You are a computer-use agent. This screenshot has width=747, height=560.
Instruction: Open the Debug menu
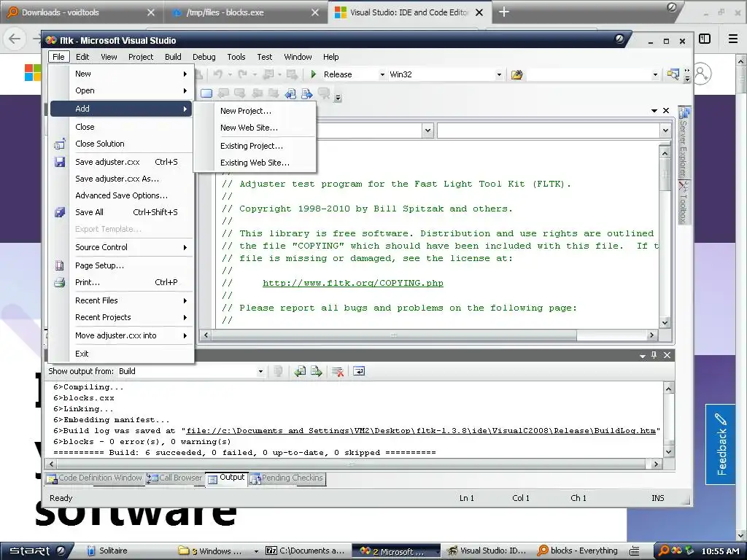tap(204, 57)
